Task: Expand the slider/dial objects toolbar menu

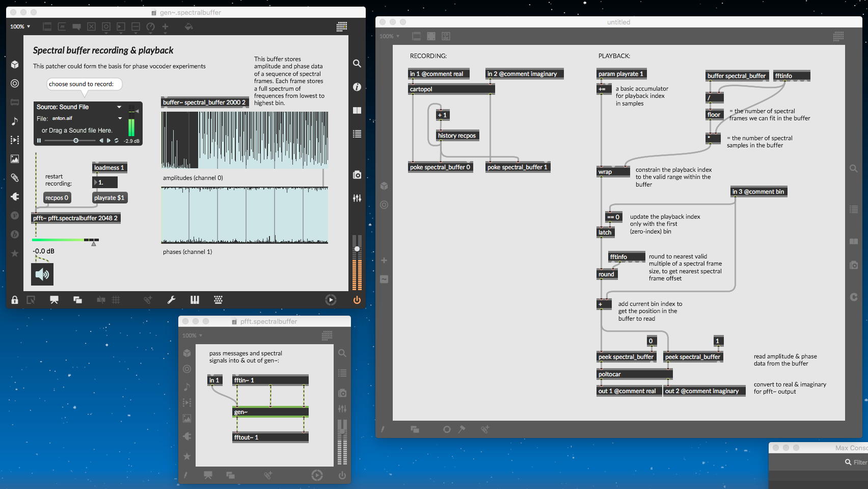Action: [151, 27]
